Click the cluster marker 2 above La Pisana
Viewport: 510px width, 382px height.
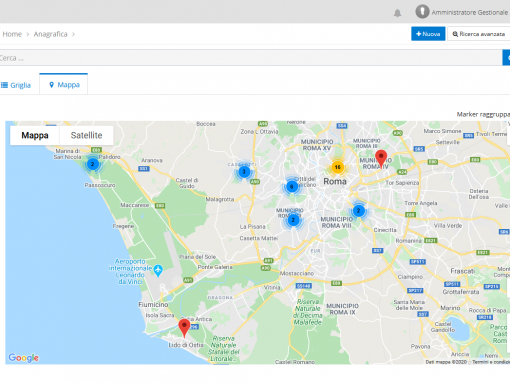tap(293, 220)
